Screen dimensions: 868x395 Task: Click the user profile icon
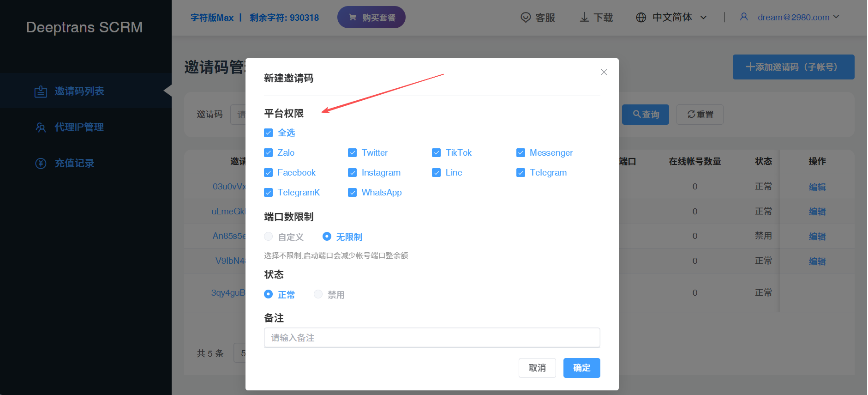[744, 17]
